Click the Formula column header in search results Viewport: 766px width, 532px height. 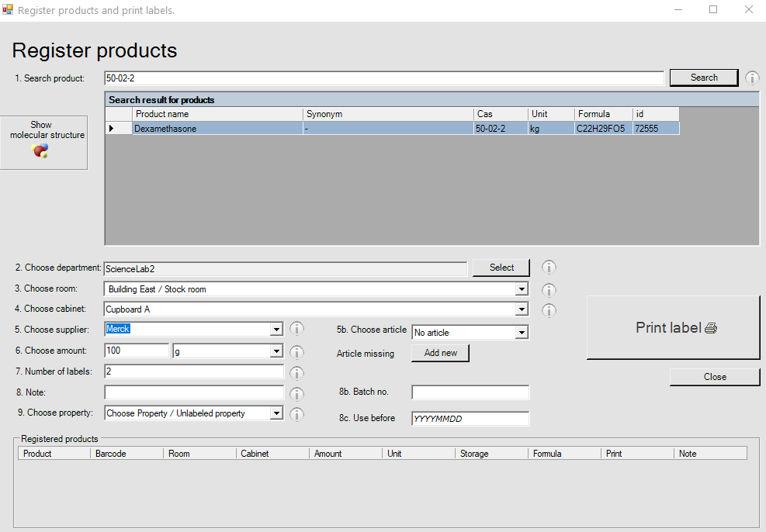[x=603, y=114]
